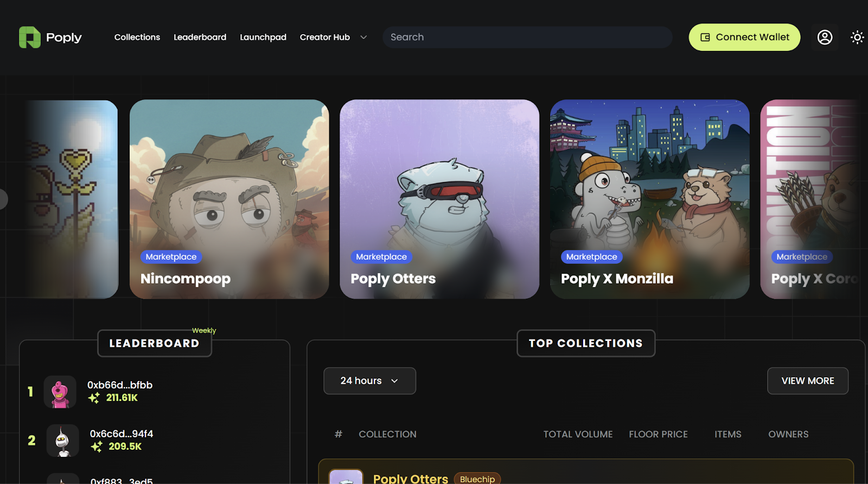Expand the Creator Hub chevron
868x484 pixels.
(363, 37)
